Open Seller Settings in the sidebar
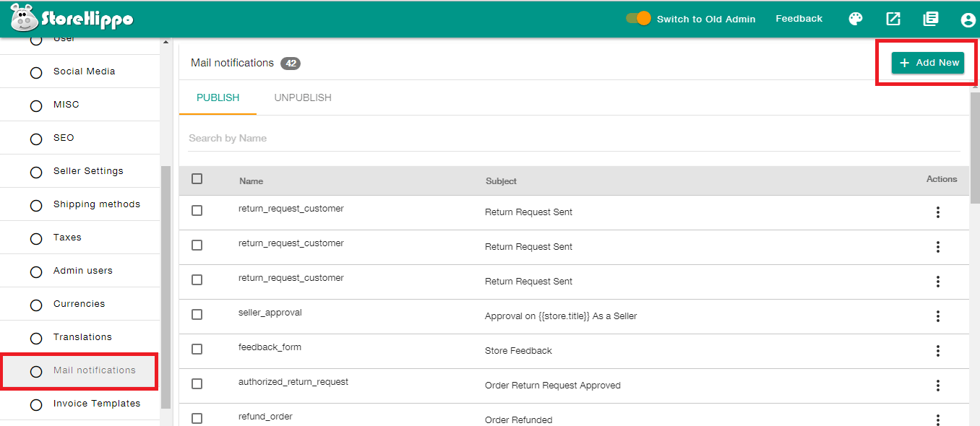The image size is (980, 426). [79, 171]
